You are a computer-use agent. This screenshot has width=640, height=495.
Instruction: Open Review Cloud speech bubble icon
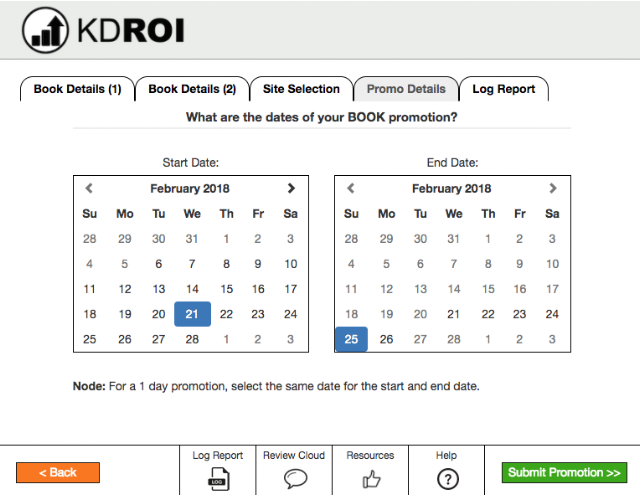[295, 478]
